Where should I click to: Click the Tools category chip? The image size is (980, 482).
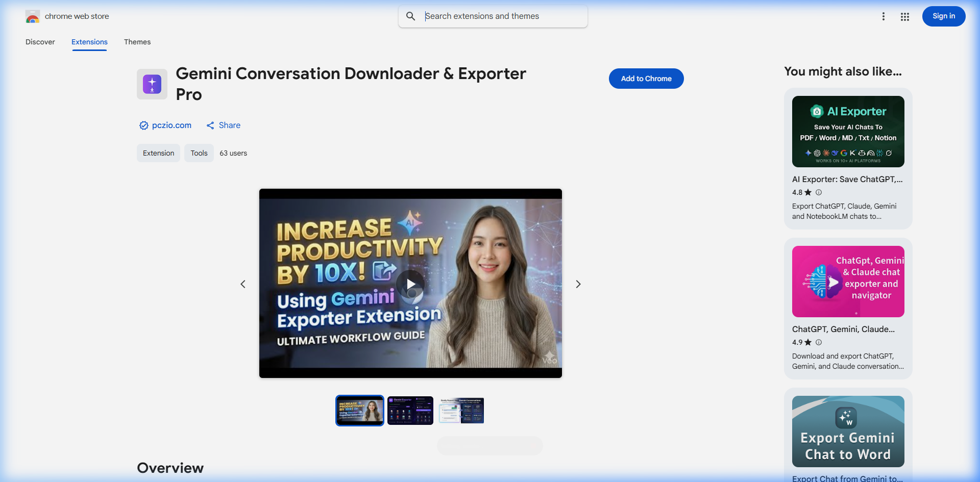199,153
